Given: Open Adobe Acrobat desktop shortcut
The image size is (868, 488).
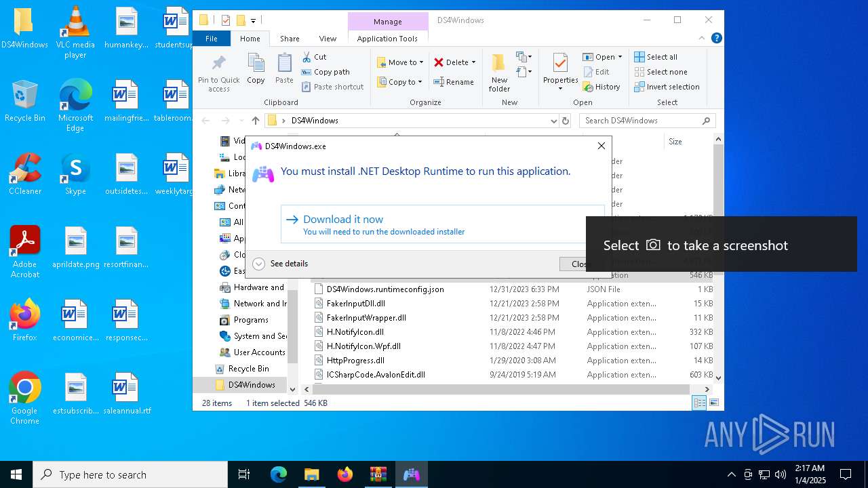Looking at the screenshot, I should click(x=25, y=252).
